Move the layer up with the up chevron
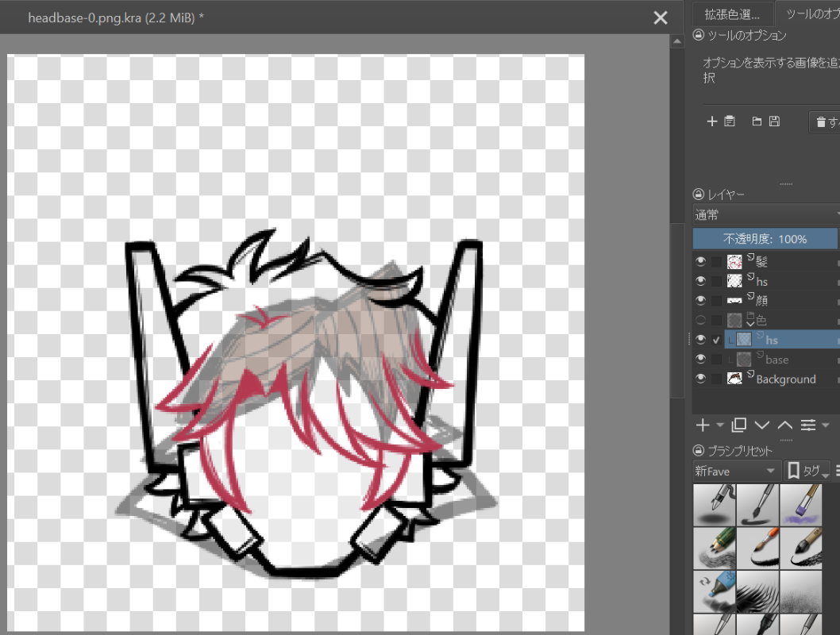 click(x=785, y=425)
